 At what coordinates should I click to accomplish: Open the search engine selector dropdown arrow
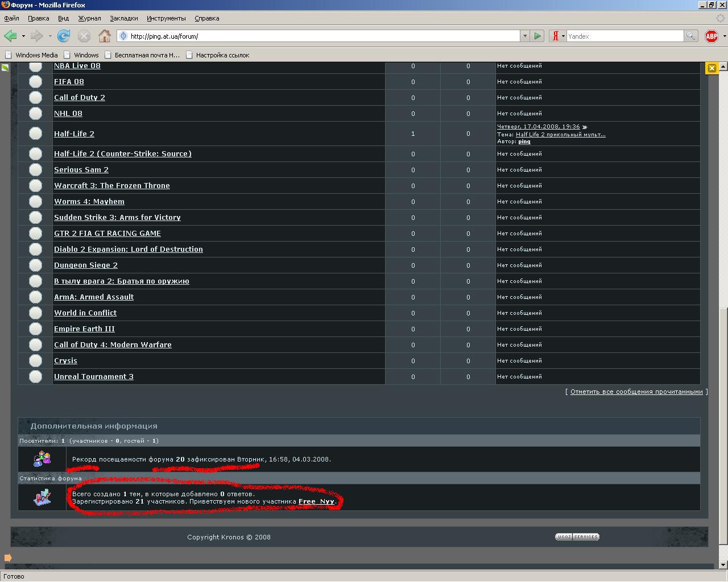[563, 36]
